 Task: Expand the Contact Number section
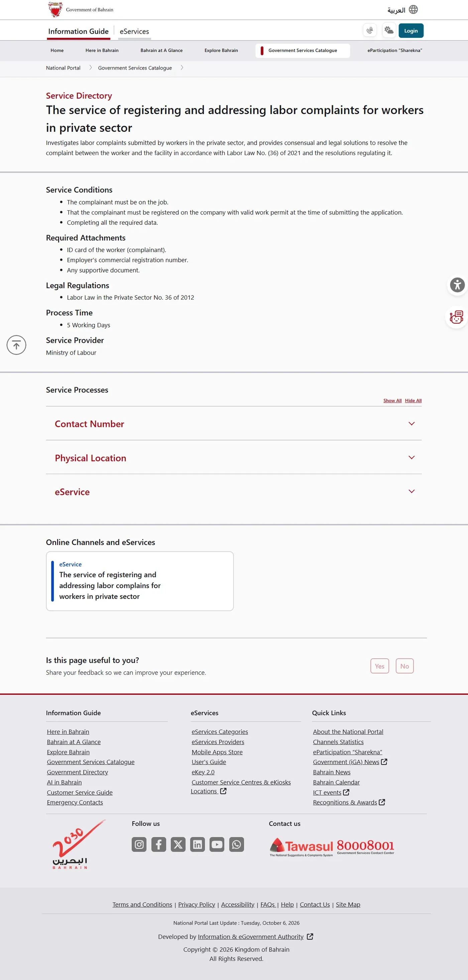[x=234, y=423]
